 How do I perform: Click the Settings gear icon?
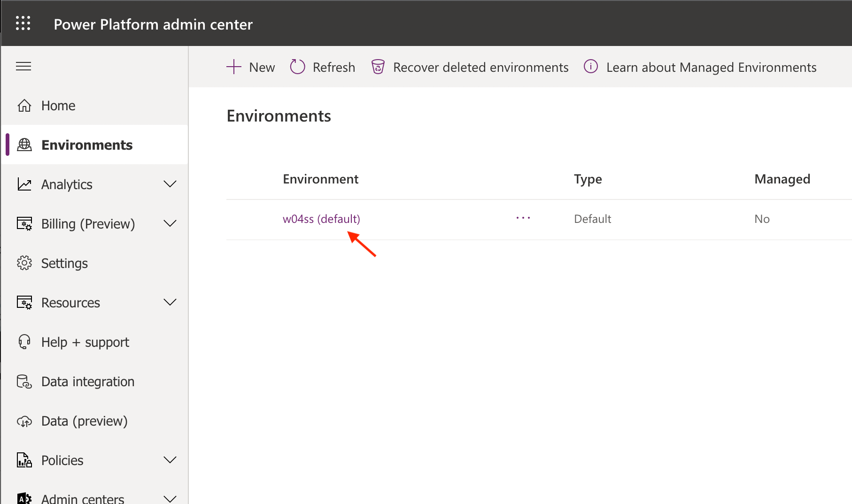pos(24,263)
